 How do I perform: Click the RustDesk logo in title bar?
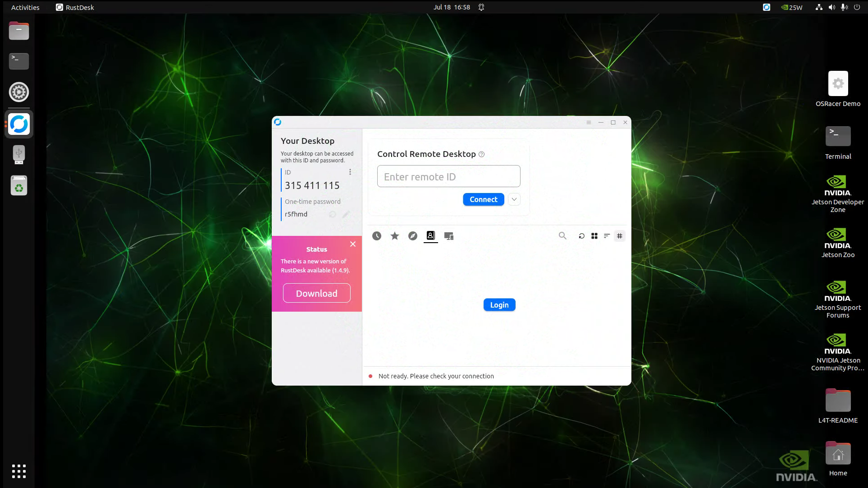[x=278, y=122]
